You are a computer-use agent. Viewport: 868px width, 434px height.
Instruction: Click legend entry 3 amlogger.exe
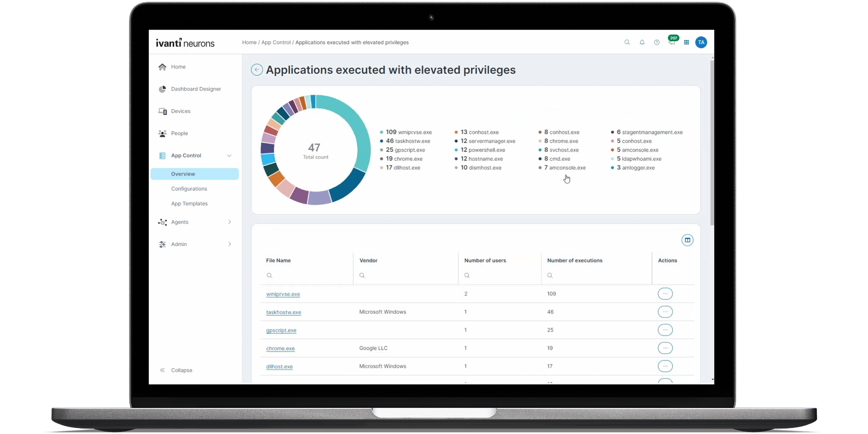point(633,168)
